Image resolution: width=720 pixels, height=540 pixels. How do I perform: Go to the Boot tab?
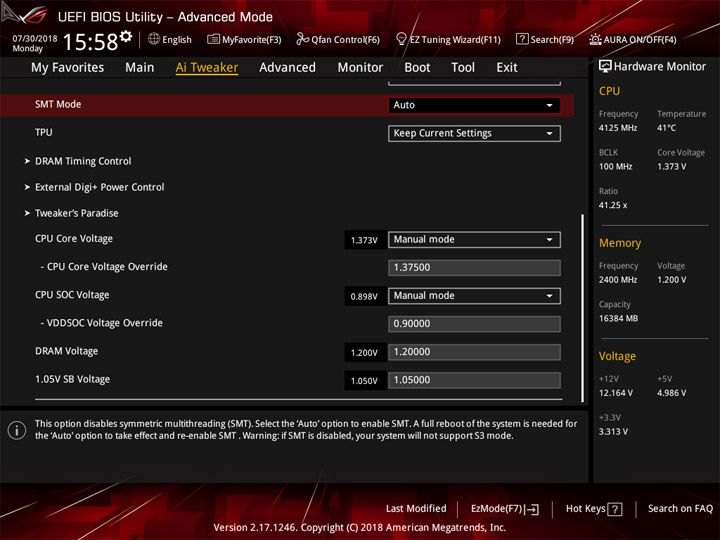417,68
